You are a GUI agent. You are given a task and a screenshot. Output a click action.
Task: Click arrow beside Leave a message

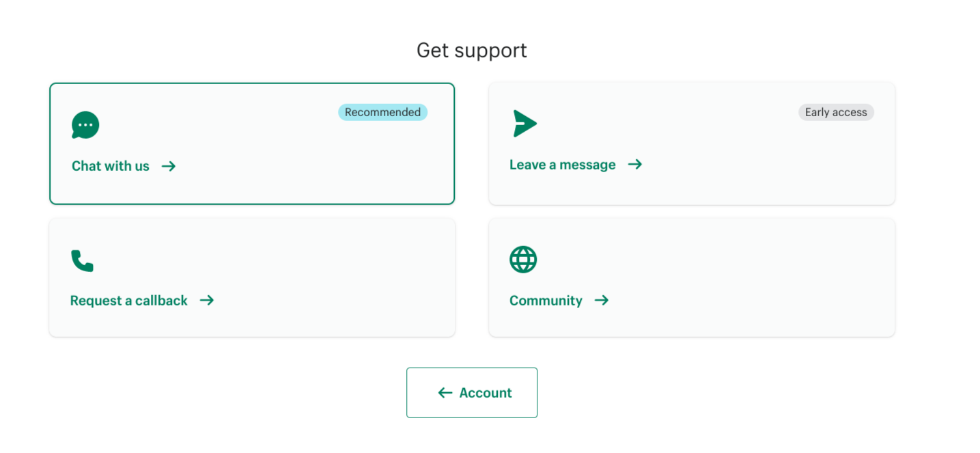635,165
